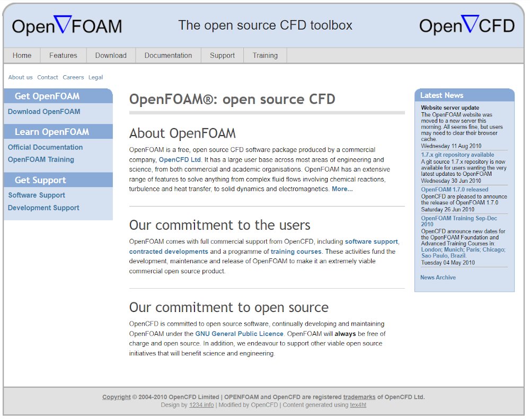This screenshot has height=420, width=530.
Task: Click the Contact link
Action: tap(47, 77)
